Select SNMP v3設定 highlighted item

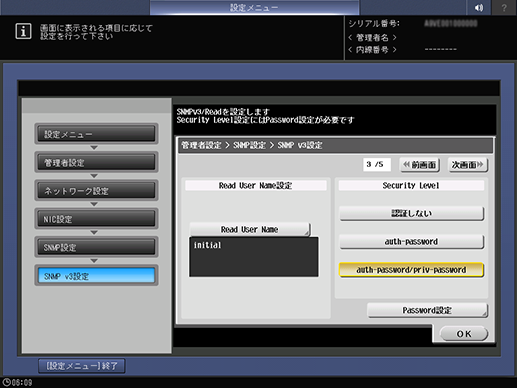96,276
